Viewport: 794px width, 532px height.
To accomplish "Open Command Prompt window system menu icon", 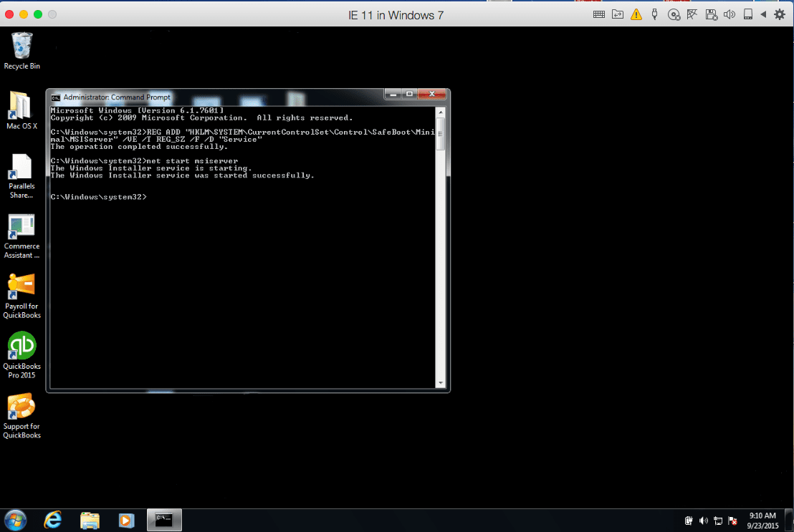I will pos(55,97).
